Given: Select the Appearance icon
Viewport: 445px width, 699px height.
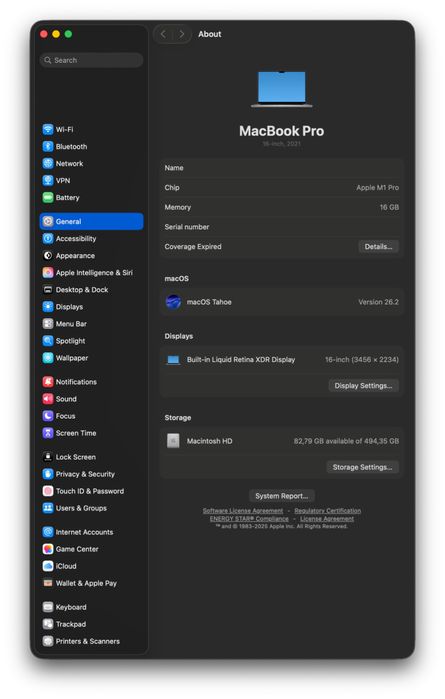Looking at the screenshot, I should click(48, 255).
